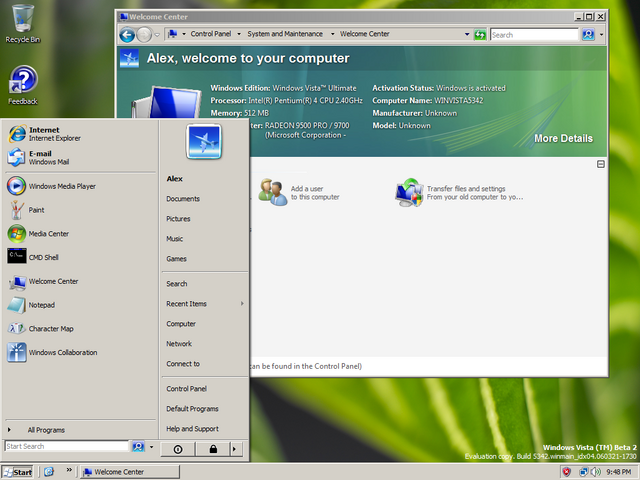Open Documents from Start menu
Screen dimensions: 640x480
click(183, 199)
